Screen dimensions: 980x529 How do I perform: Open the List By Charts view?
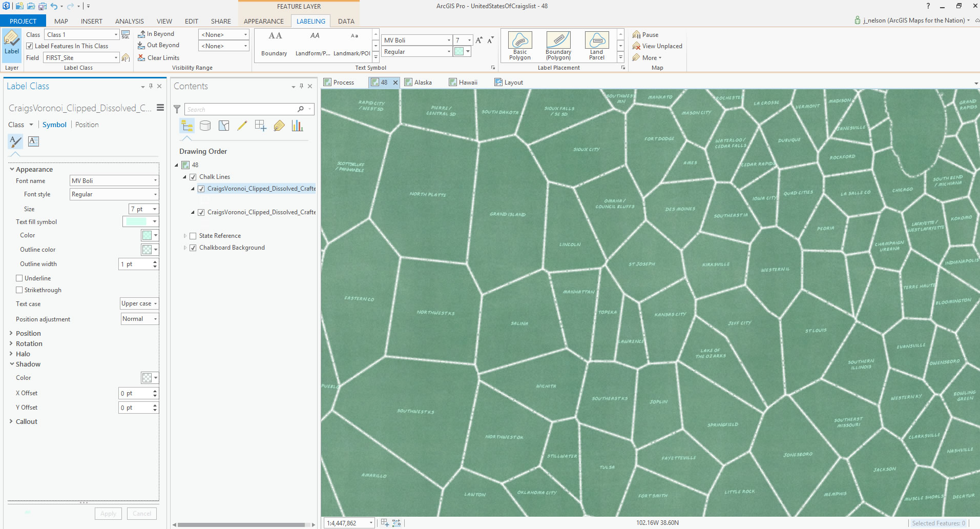(297, 126)
